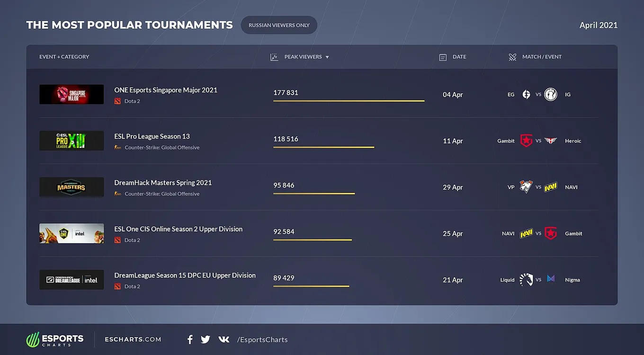Click the 92 584 peak viewers value
The image size is (644, 355).
[284, 232]
